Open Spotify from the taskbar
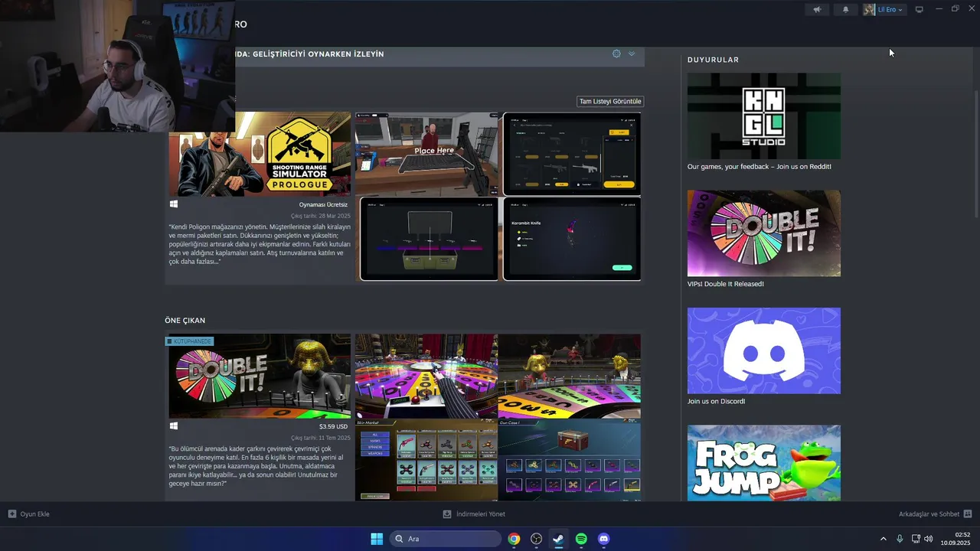Screen dimensions: 980x551 [x=581, y=539]
